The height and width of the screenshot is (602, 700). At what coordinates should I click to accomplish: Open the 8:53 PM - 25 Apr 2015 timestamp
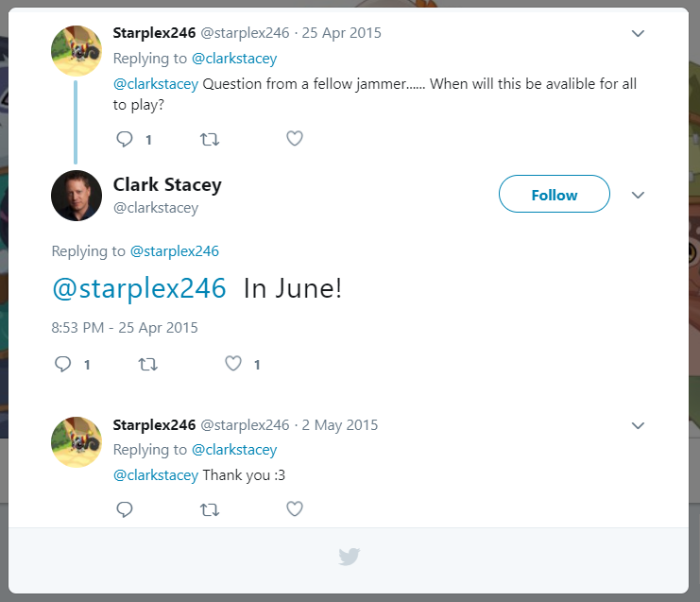(125, 328)
